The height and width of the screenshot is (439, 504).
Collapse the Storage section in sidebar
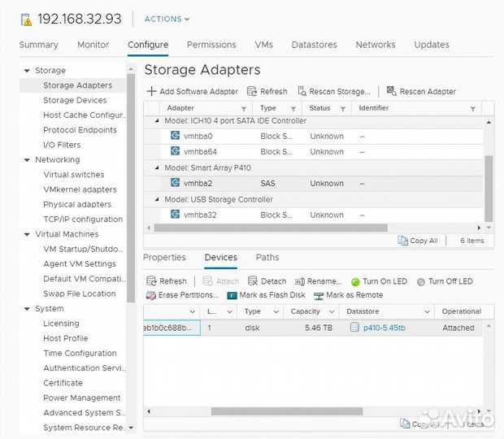click(27, 71)
